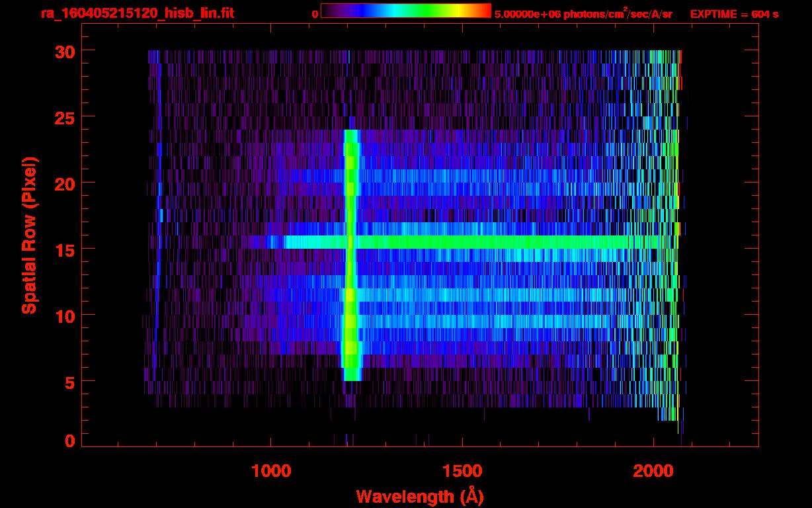812x508 pixels.
Task: Click the 5.00000e+06 photons/cm²/sec/A/sr label
Action: click(x=583, y=13)
